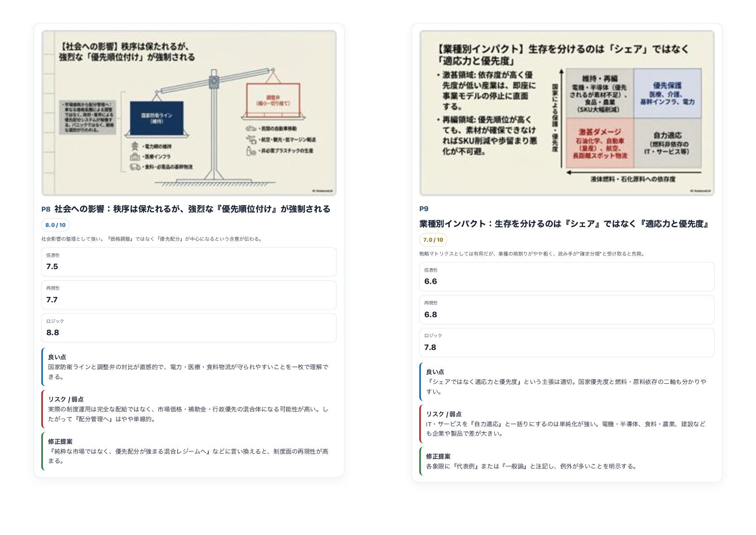Click the P9 summary text starting 戦略マトリクスとしては有用
The width and height of the screenshot is (756, 535).
click(x=533, y=254)
